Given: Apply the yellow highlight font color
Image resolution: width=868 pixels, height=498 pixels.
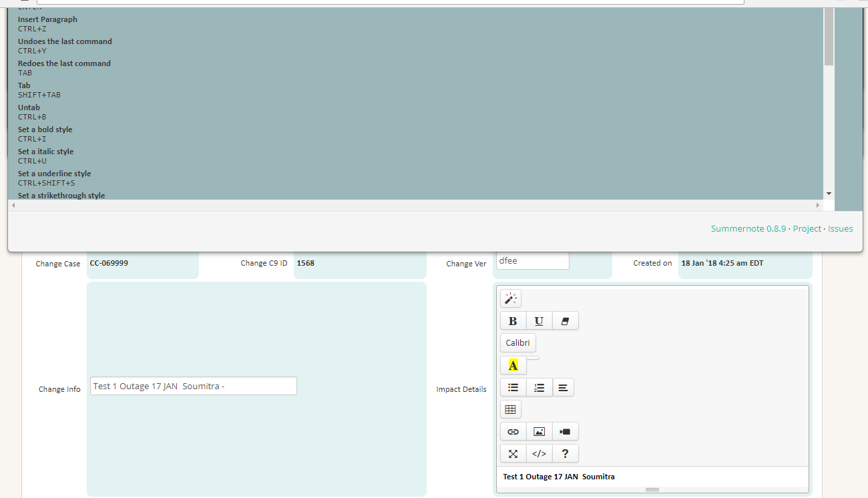Looking at the screenshot, I should 513,365.
